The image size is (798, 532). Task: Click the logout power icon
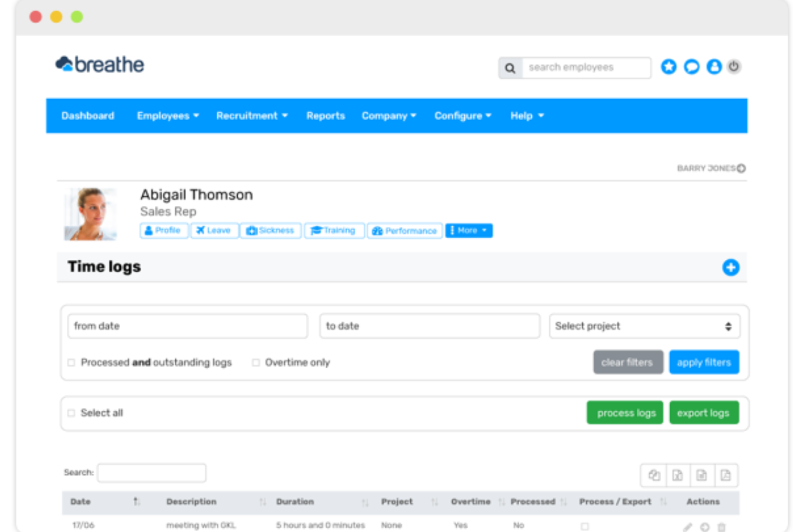tap(734, 67)
